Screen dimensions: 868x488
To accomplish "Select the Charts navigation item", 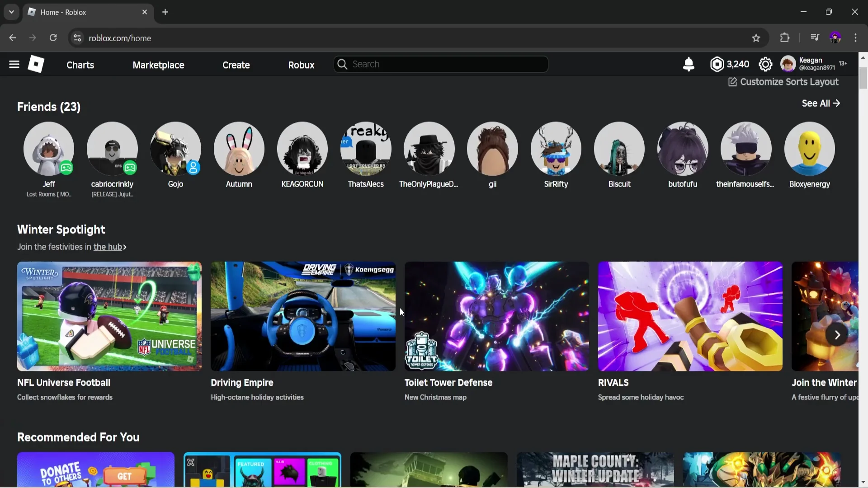I will pos(80,65).
